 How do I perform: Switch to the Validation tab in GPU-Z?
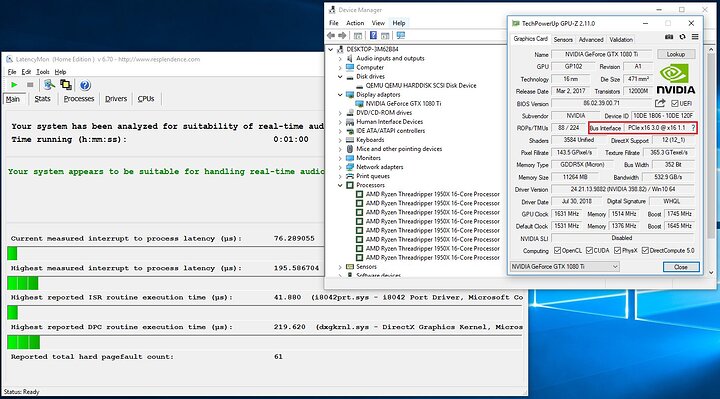621,39
